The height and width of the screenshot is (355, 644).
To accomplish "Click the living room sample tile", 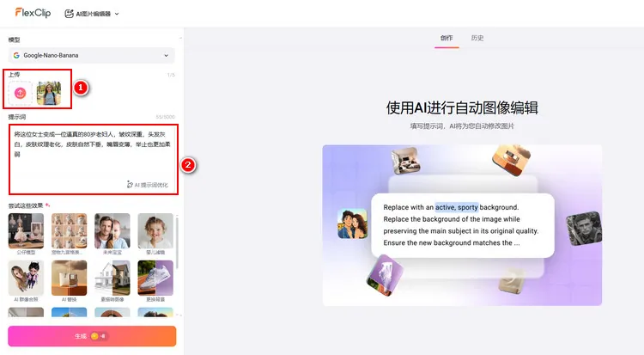I will click(x=405, y=161).
